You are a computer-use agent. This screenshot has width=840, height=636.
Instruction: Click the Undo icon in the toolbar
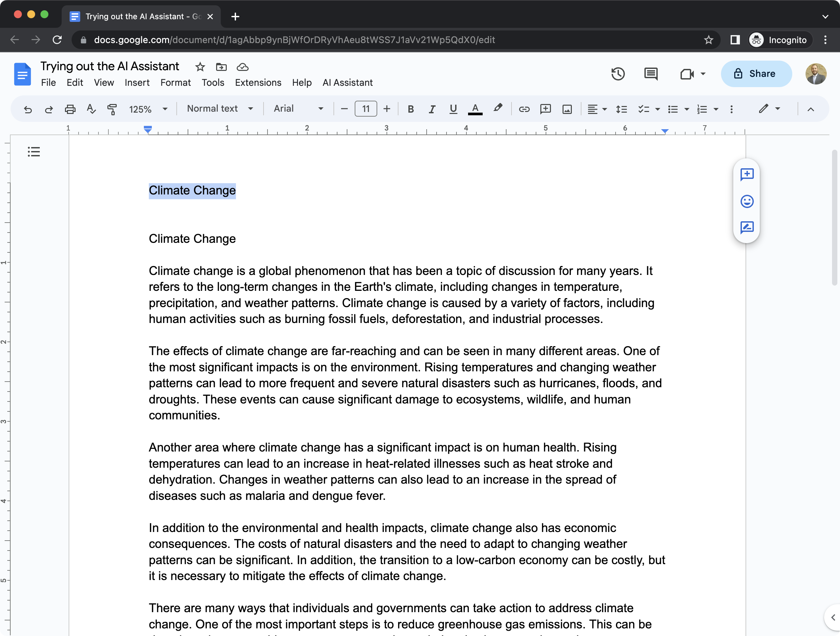[28, 109]
